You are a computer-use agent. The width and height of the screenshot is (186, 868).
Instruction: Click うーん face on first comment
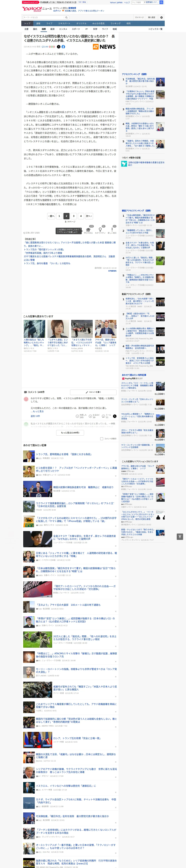(103, 416)
